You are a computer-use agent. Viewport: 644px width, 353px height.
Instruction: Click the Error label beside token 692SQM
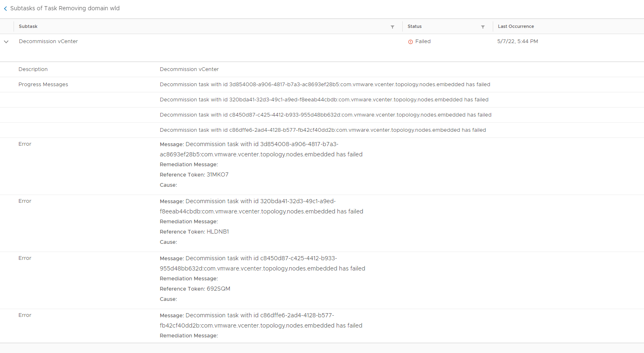click(x=25, y=258)
